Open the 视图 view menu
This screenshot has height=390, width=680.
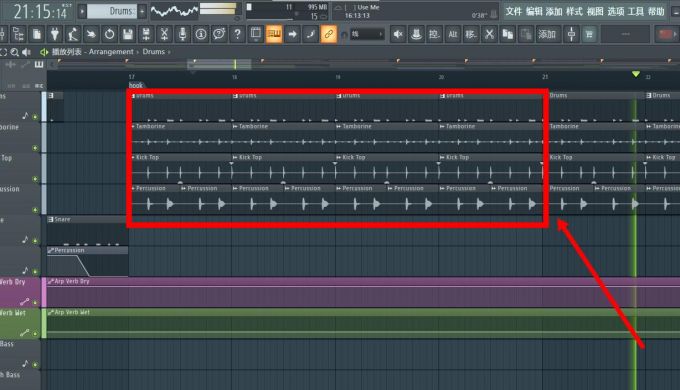tap(595, 11)
